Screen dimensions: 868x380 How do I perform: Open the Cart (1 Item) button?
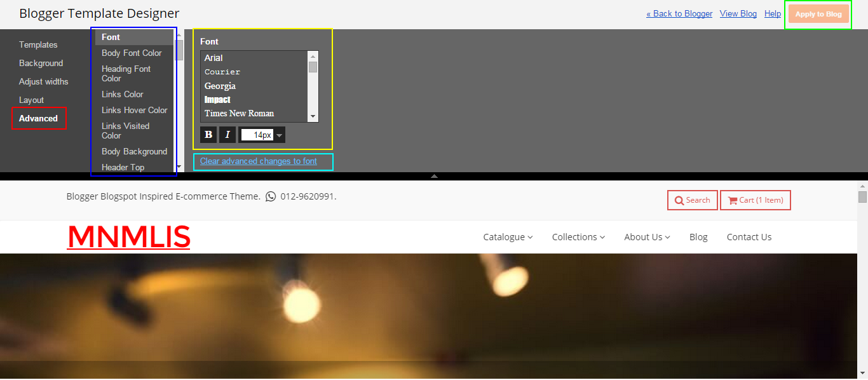(x=756, y=200)
